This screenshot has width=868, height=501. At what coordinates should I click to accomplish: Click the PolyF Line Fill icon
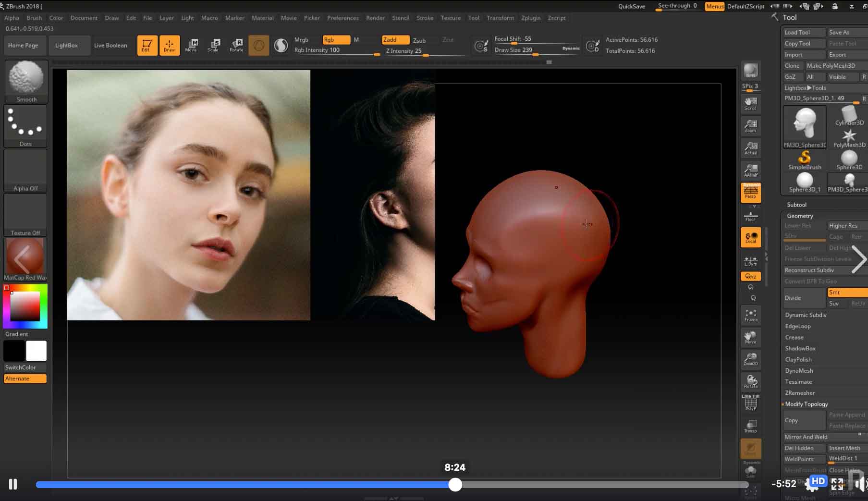click(751, 403)
